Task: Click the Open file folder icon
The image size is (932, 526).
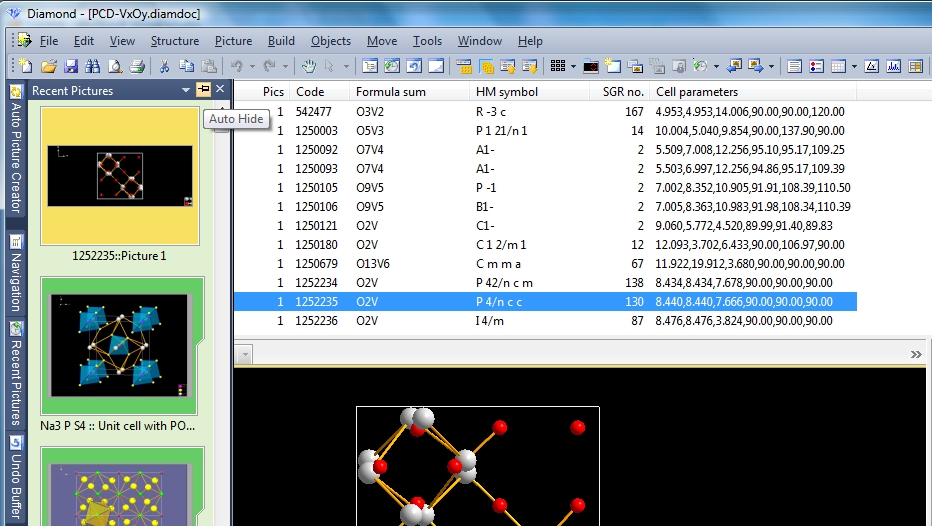Action: click(x=48, y=66)
